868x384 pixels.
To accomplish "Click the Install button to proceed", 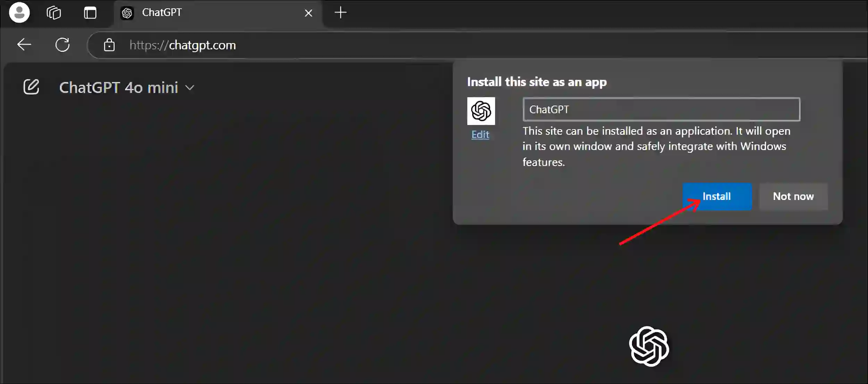I will coord(717,197).
